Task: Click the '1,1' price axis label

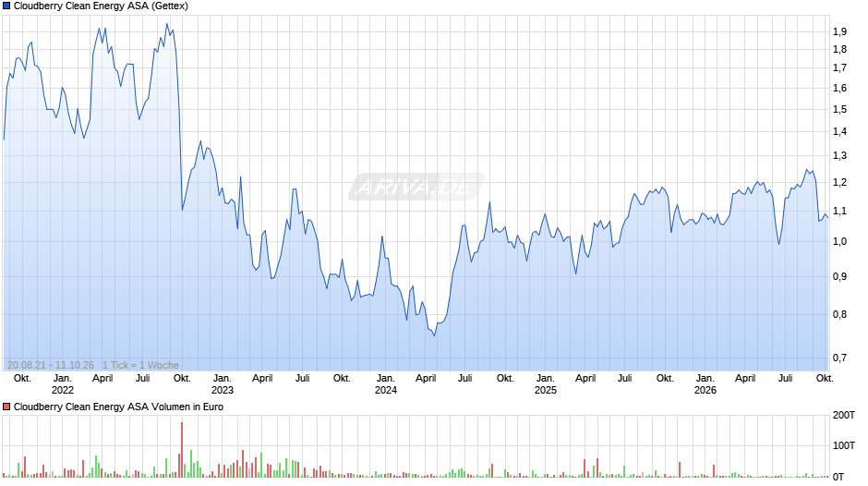Action: click(x=839, y=212)
